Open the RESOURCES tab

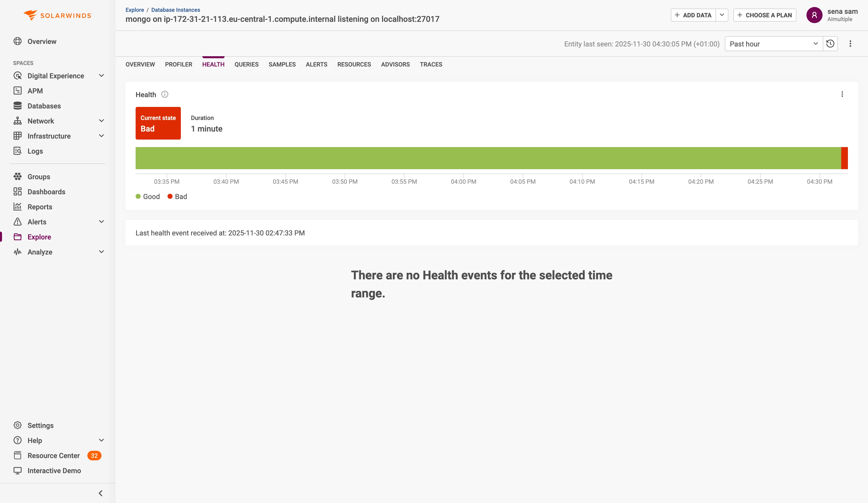(354, 65)
